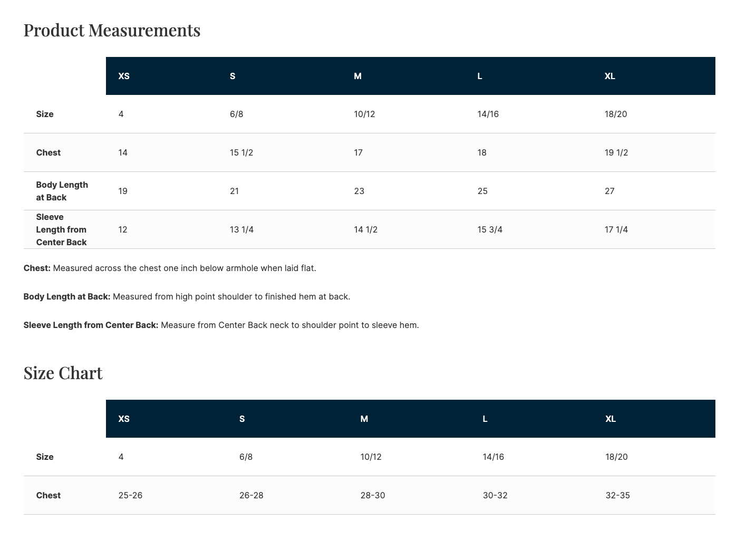The width and height of the screenshot is (756, 540).
Task: Select the L column header in Size Chart table
Action: (485, 419)
